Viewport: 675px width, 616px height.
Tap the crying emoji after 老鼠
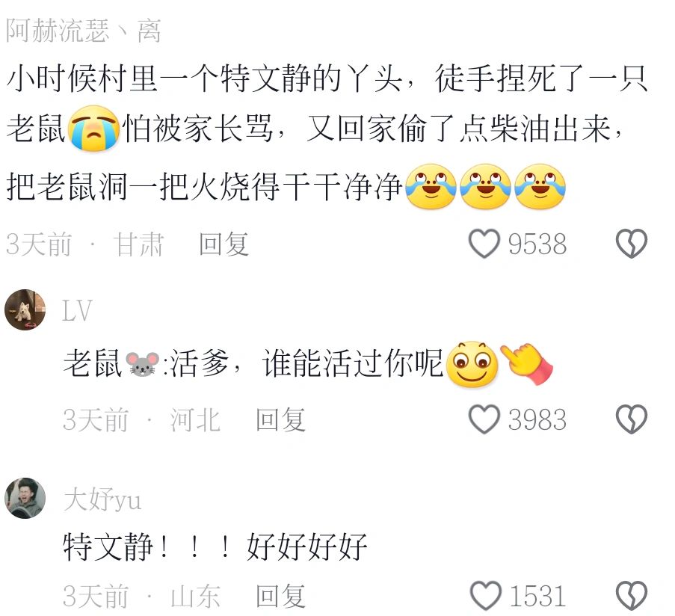click(x=94, y=129)
